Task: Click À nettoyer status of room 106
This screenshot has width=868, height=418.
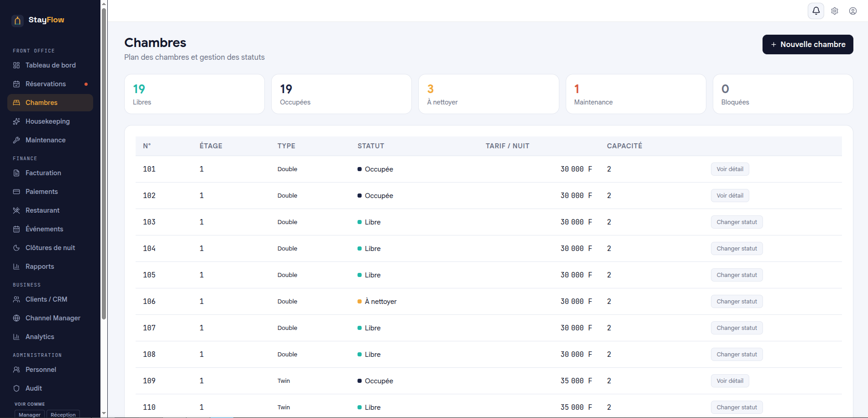Action: [377, 302]
